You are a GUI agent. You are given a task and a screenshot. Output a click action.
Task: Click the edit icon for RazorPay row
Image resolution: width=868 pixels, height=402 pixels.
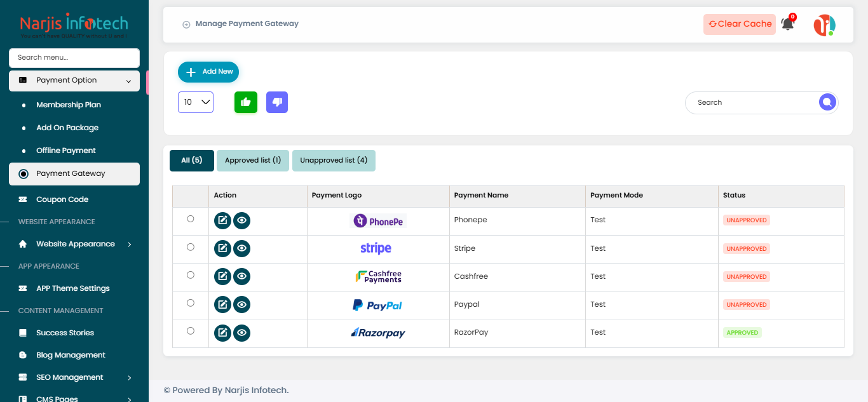click(222, 332)
